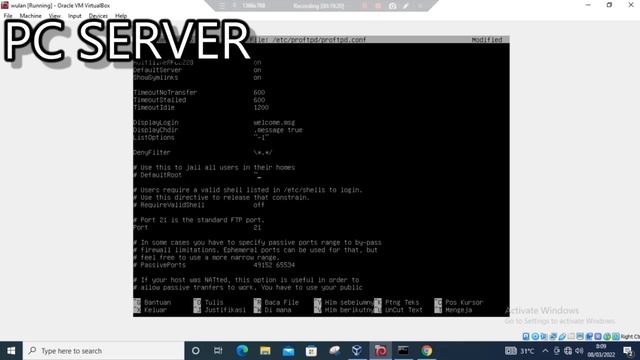This screenshot has width=640, height=360.
Task: Click the recording status icon
Action: (x=589, y=336)
